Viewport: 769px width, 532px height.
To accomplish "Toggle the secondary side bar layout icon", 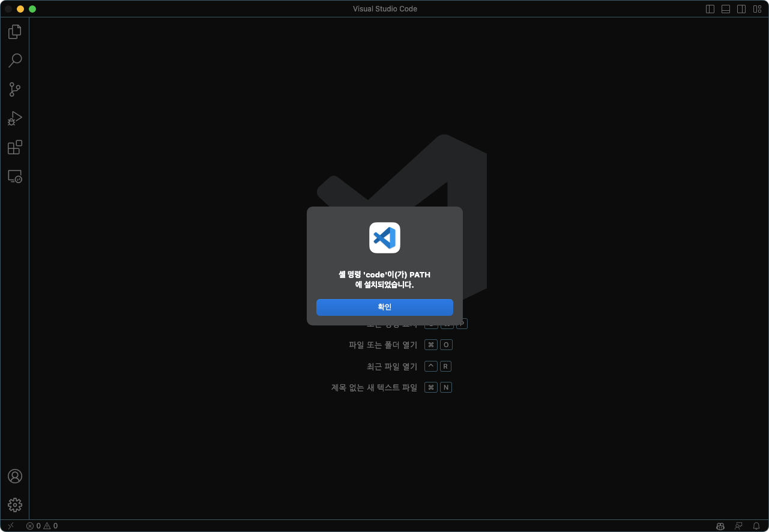I will [741, 9].
